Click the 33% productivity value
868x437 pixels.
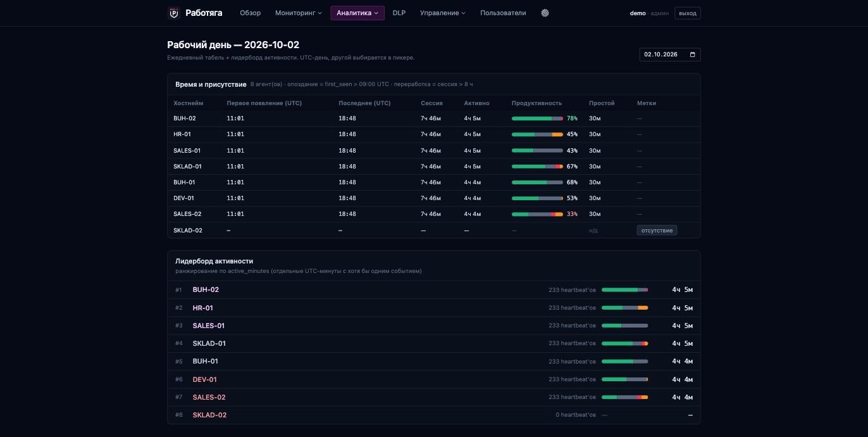572,214
